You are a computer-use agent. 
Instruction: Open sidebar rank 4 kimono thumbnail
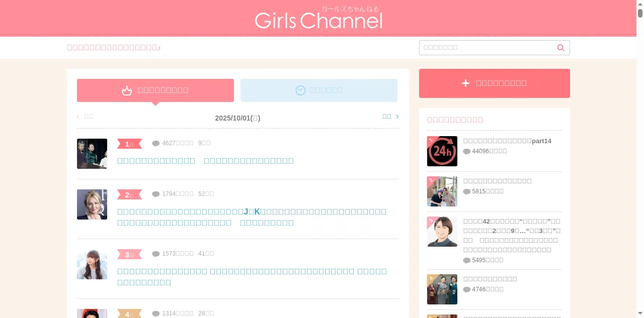click(442, 289)
